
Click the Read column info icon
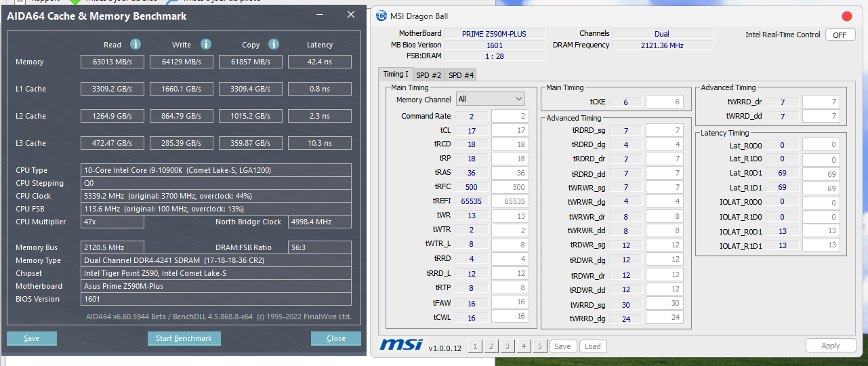coord(136,45)
